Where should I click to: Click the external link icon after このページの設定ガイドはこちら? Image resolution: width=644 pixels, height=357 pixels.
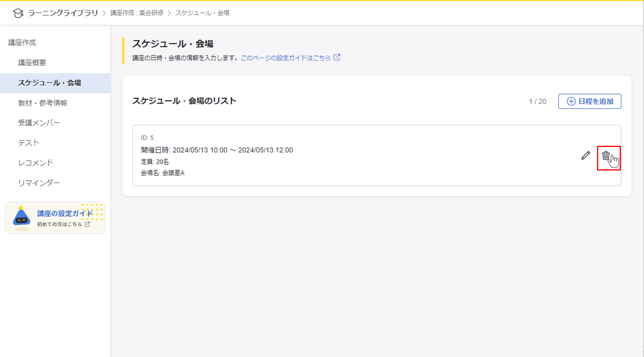pos(337,57)
